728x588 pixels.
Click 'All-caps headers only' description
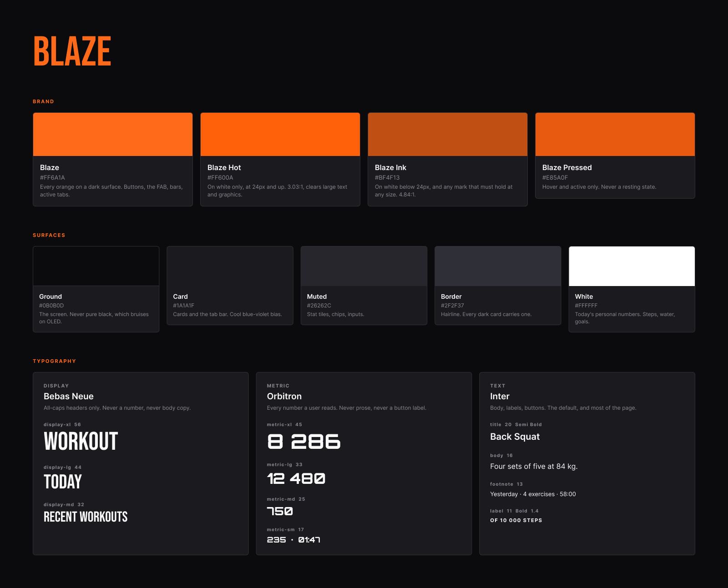coord(117,408)
